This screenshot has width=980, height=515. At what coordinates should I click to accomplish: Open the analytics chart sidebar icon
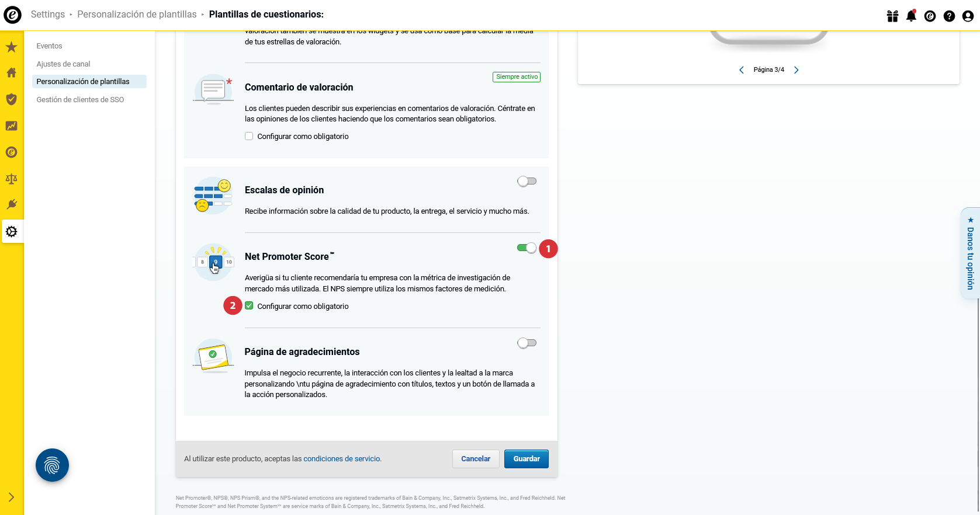click(x=11, y=126)
